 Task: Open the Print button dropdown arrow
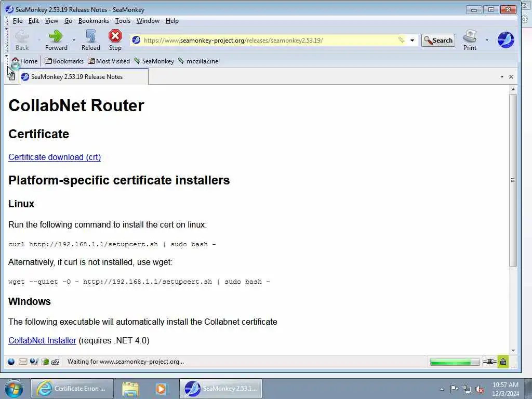coord(487,40)
